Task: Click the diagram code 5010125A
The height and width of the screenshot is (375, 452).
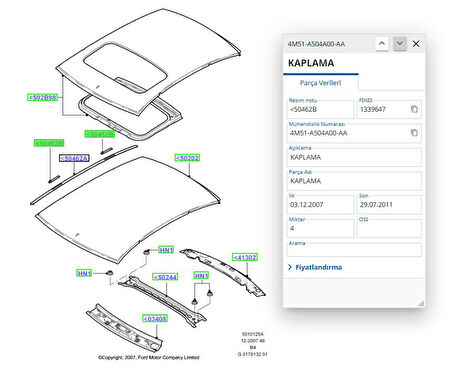Action: click(252, 334)
